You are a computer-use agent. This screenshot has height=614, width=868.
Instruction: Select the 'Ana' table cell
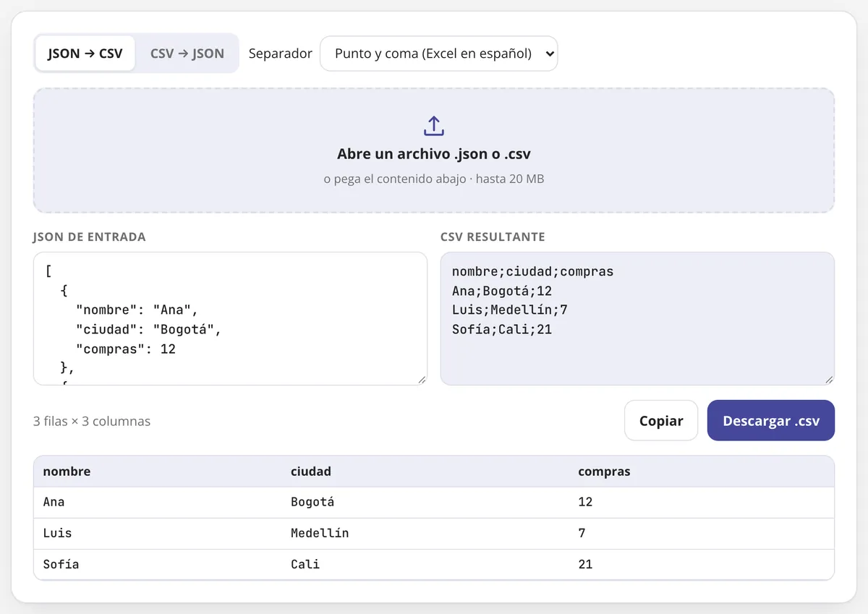pos(158,502)
